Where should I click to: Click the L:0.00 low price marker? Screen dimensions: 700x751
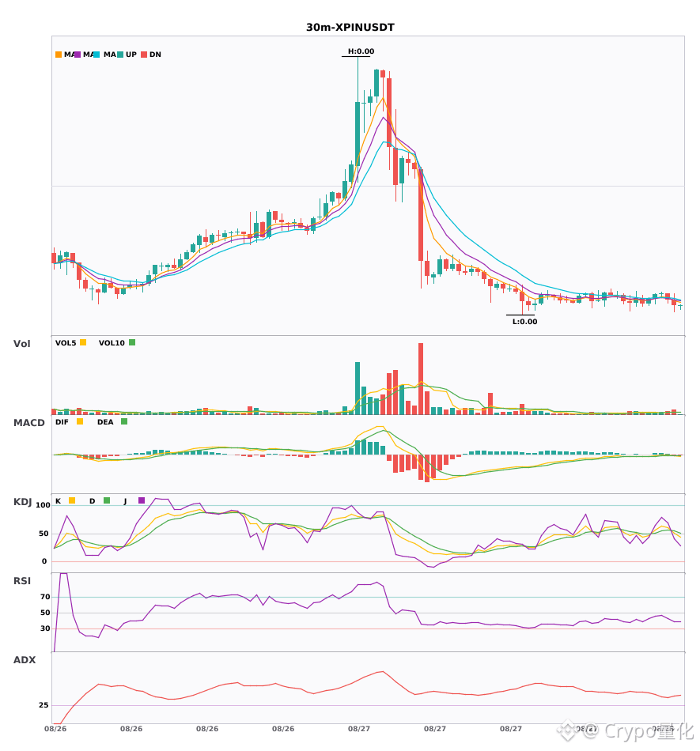(x=524, y=322)
